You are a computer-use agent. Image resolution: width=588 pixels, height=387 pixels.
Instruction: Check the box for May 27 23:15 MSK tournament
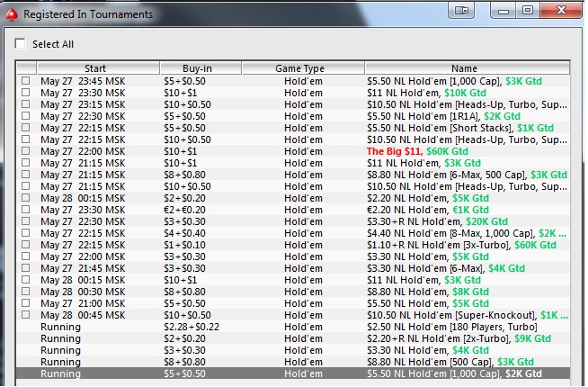click(x=25, y=104)
